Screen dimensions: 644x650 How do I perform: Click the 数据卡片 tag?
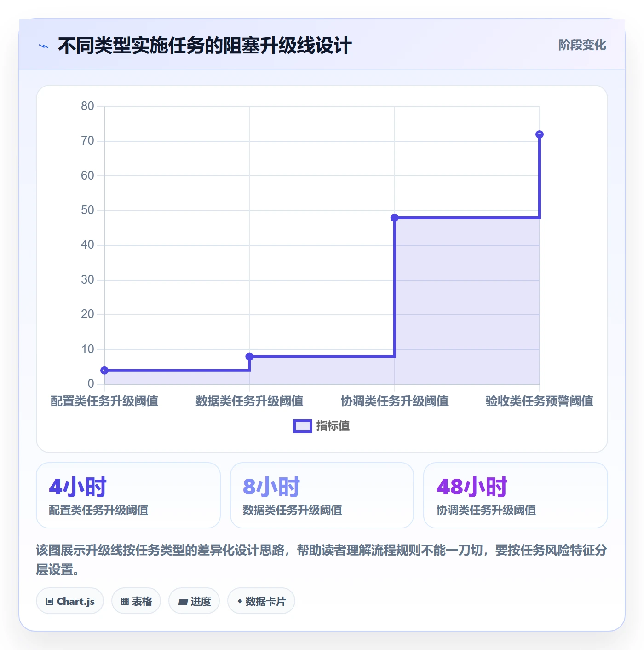click(261, 601)
